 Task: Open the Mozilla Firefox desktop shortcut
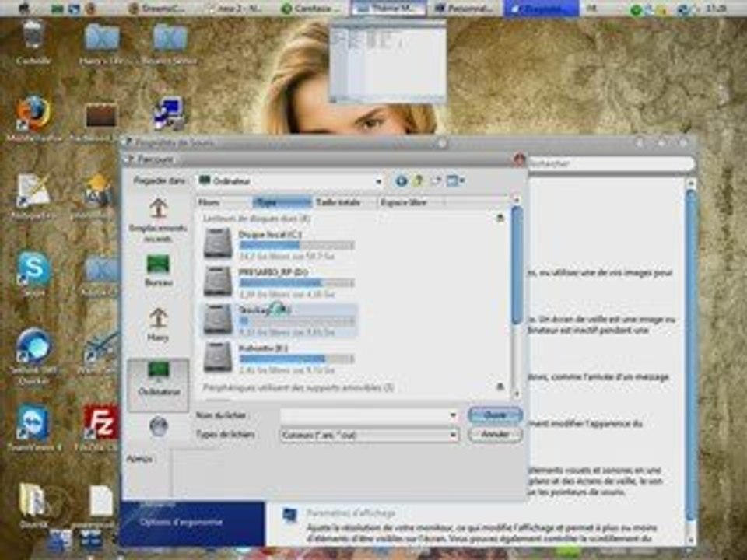point(33,119)
